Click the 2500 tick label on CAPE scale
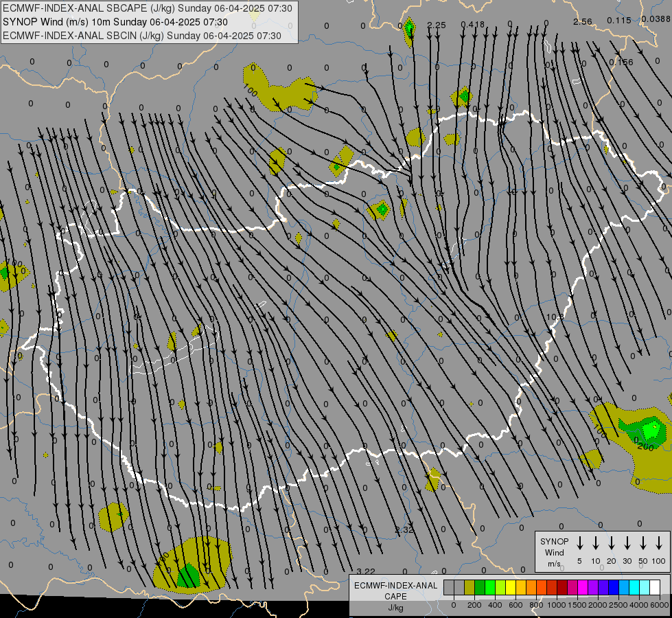The width and height of the screenshot is (672, 618). click(x=618, y=605)
